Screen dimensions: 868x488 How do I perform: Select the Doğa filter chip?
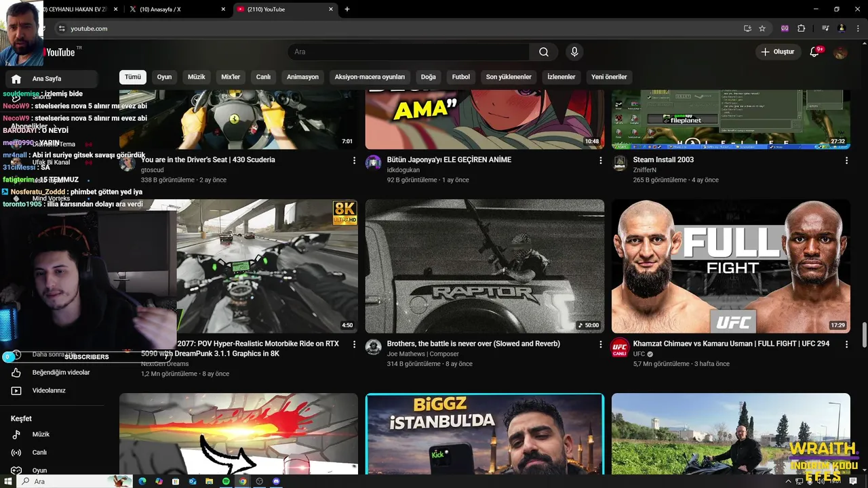429,77
